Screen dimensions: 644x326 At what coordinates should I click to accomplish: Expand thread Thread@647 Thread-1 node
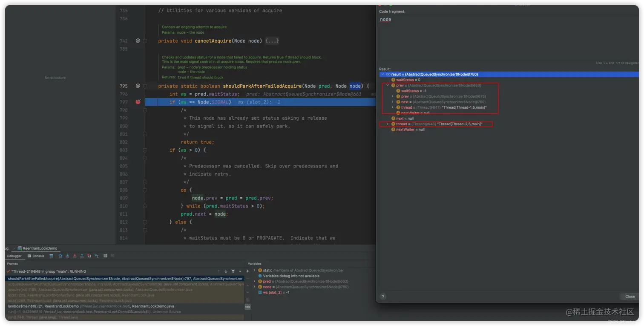(393, 107)
